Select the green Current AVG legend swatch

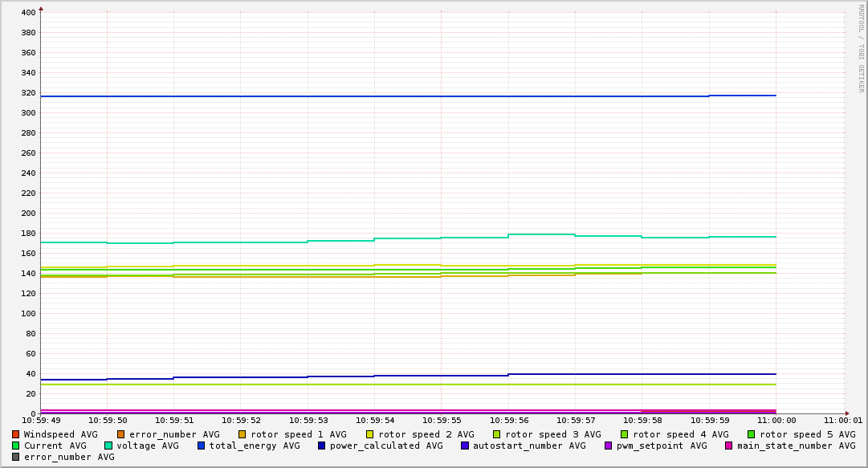tap(16, 446)
